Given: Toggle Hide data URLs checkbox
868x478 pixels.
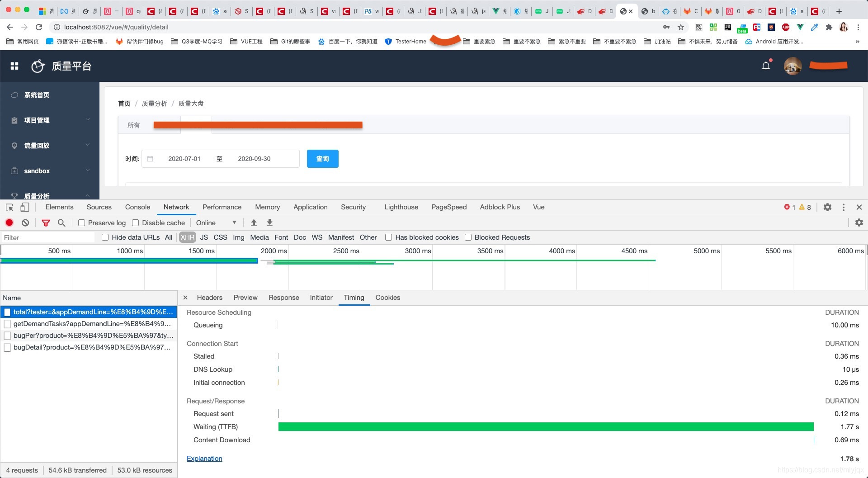Looking at the screenshot, I should (105, 237).
